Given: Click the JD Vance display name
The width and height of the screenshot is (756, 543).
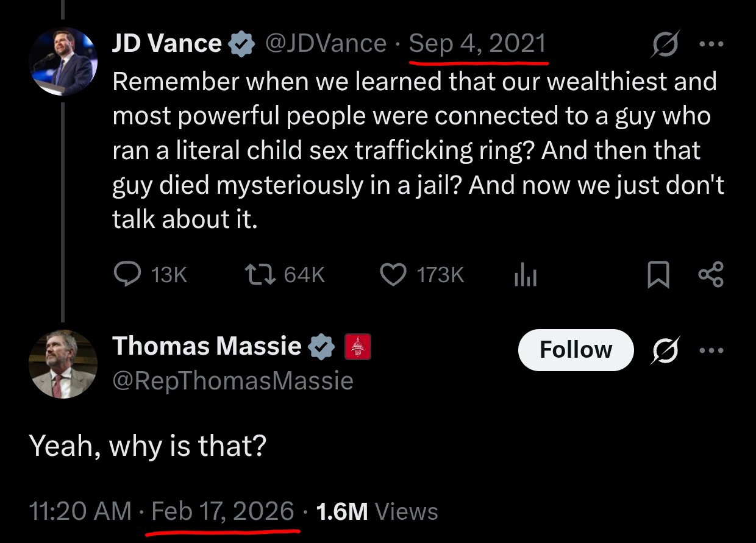Looking at the screenshot, I should click(166, 43).
